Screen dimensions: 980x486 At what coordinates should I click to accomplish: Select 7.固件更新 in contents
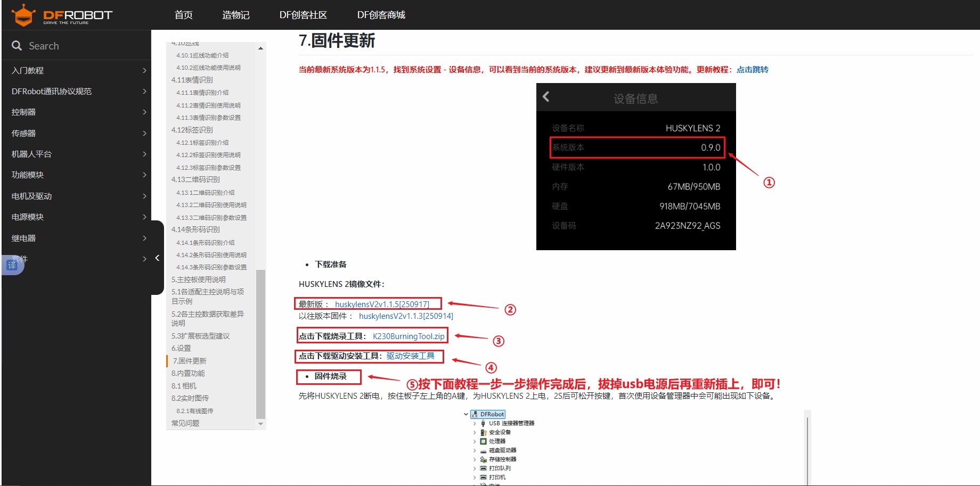[189, 361]
